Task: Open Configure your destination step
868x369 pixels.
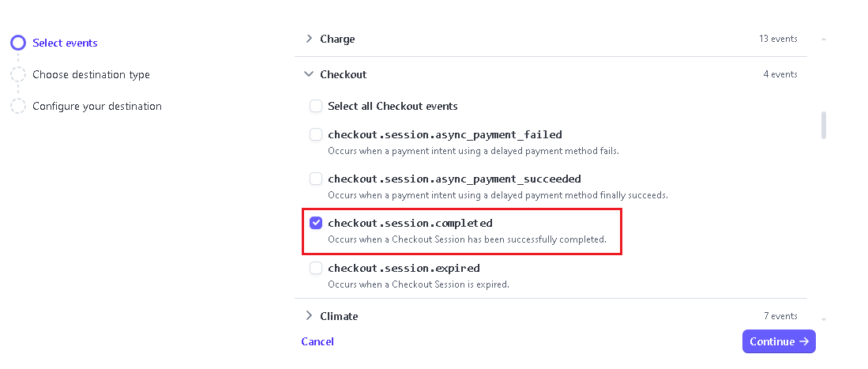Action: point(96,106)
